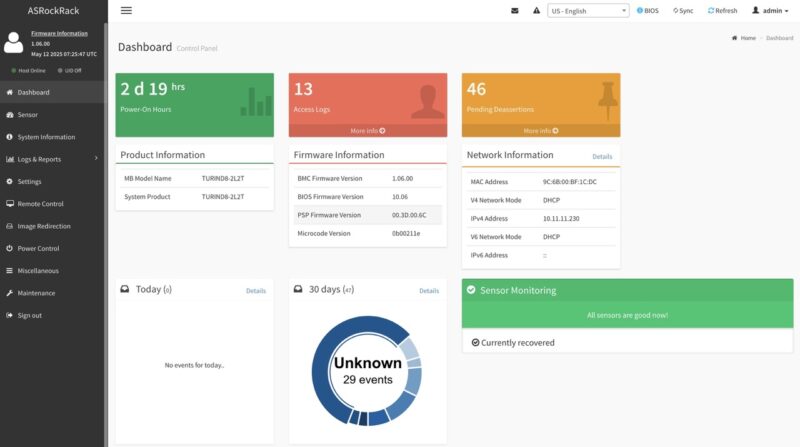Select Dashboard in the sidebar menu
This screenshot has height=447, width=800.
(53, 92)
